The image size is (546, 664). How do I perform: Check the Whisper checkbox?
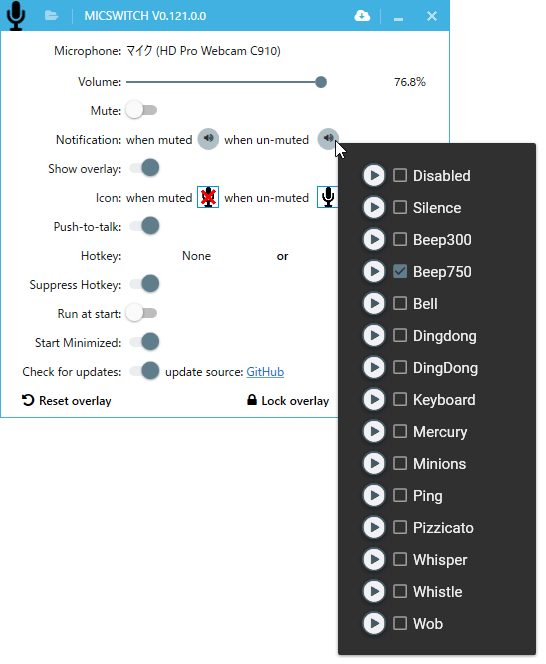[400, 559]
